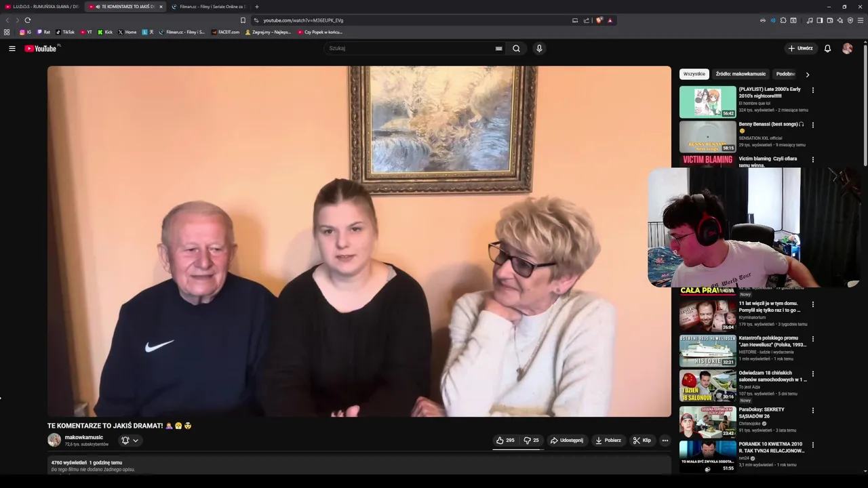Image resolution: width=868 pixels, height=488 pixels.
Task: Open the on-screen keyboard in search box
Action: (x=498, y=48)
